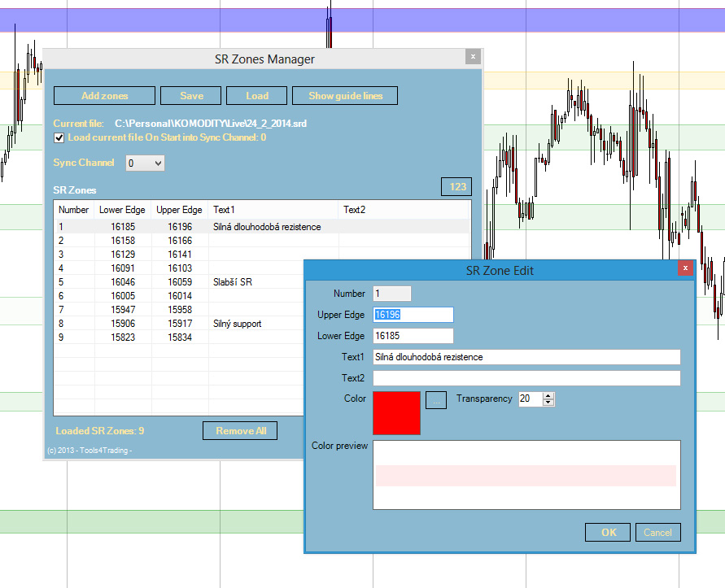Focus the Upper Edge input field
Image resolution: width=725 pixels, height=588 pixels.
pyautogui.click(x=413, y=315)
